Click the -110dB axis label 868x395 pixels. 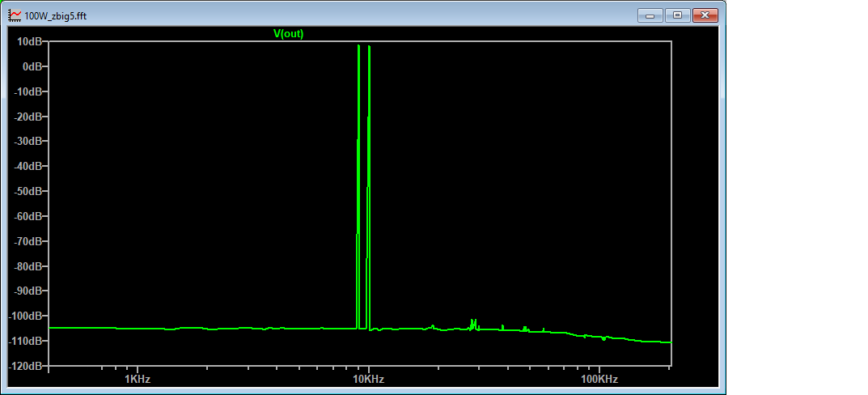(26, 341)
